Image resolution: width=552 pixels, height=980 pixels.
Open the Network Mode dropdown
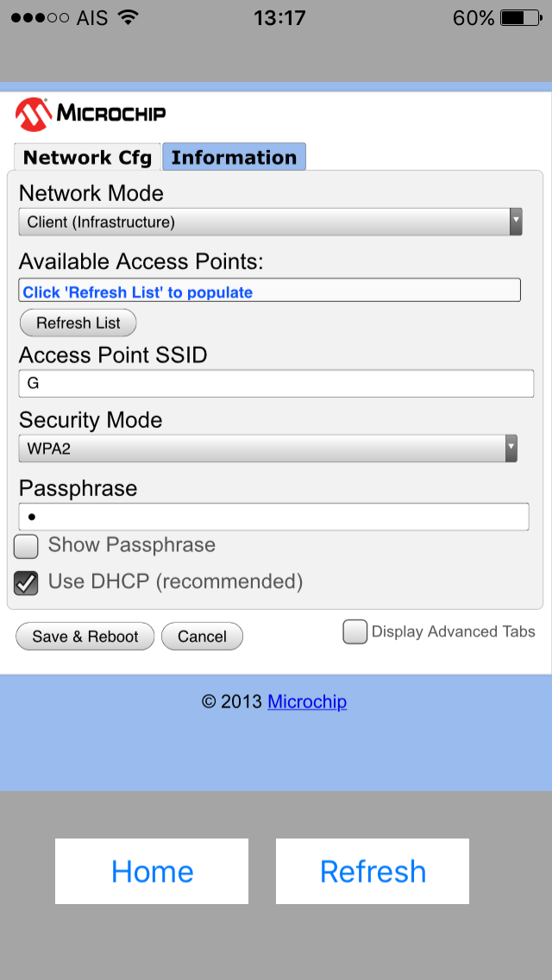270,222
